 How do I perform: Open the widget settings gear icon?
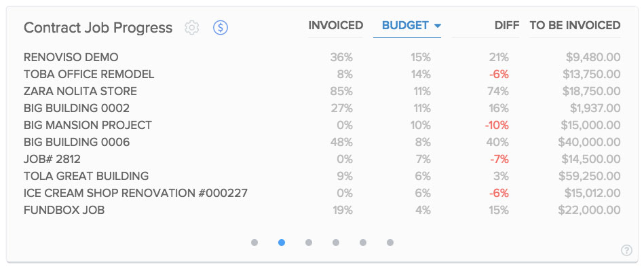192,28
